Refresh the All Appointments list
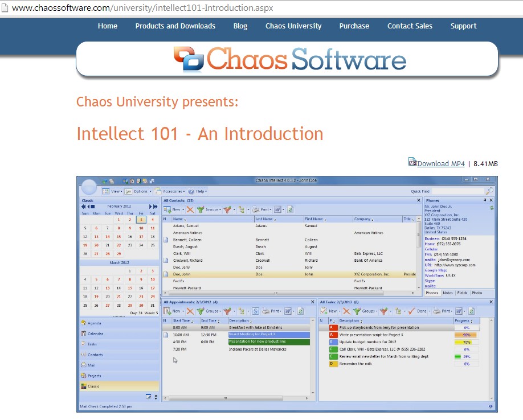This screenshot has width=523, height=420. tap(300, 311)
